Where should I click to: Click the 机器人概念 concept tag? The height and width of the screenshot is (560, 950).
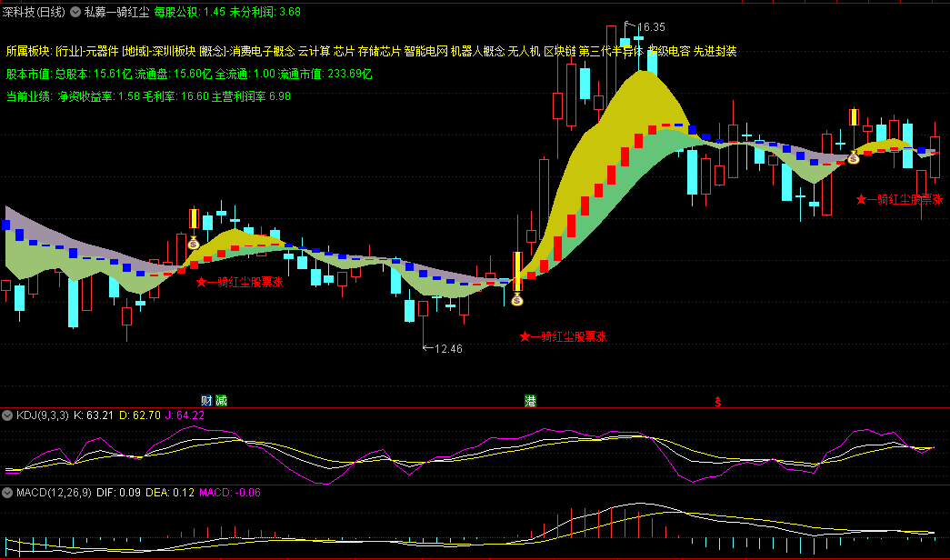(x=477, y=52)
